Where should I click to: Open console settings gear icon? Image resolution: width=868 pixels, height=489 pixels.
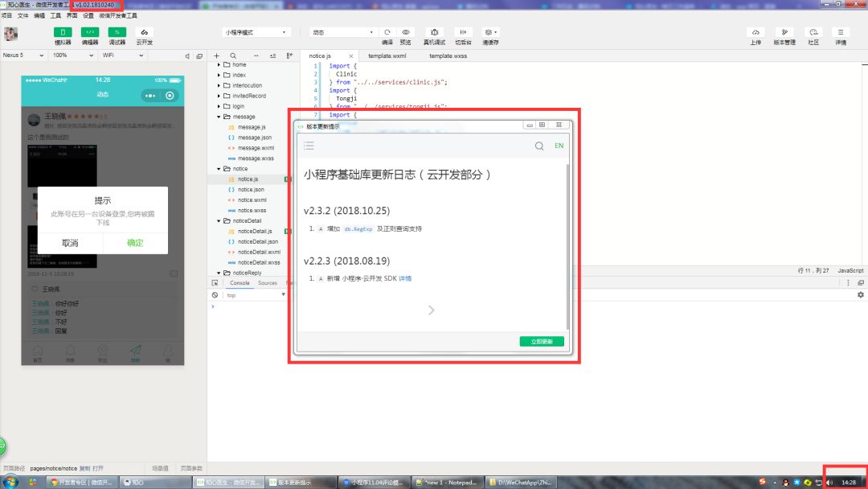pyautogui.click(x=860, y=295)
